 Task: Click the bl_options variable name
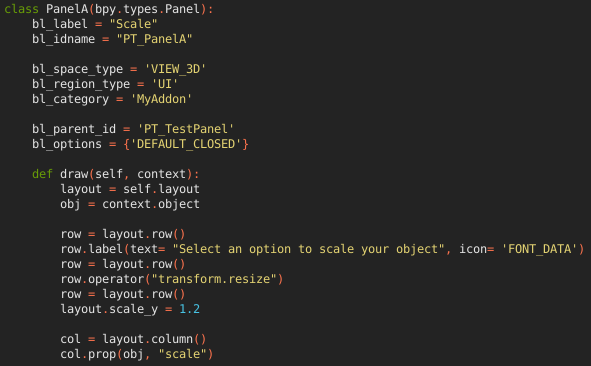(x=67, y=144)
